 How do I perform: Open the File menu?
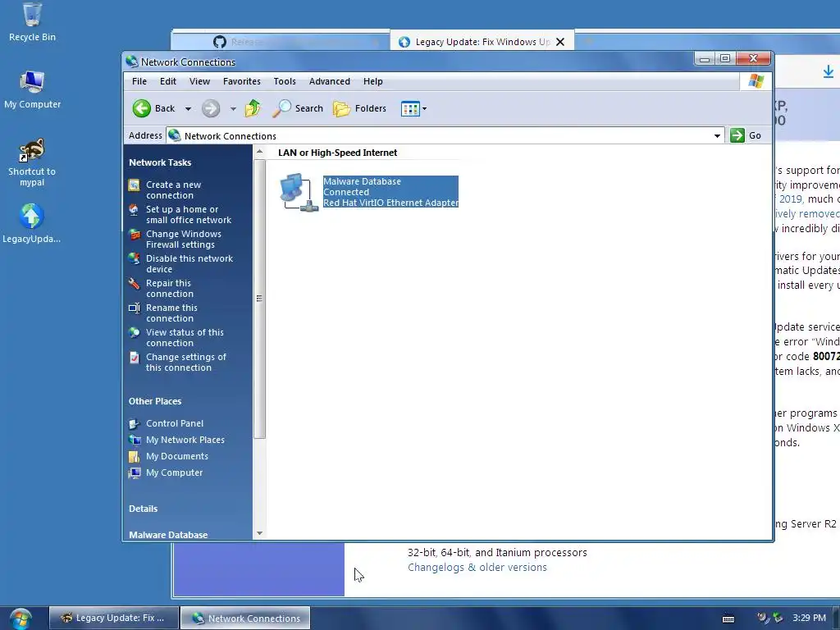[139, 81]
